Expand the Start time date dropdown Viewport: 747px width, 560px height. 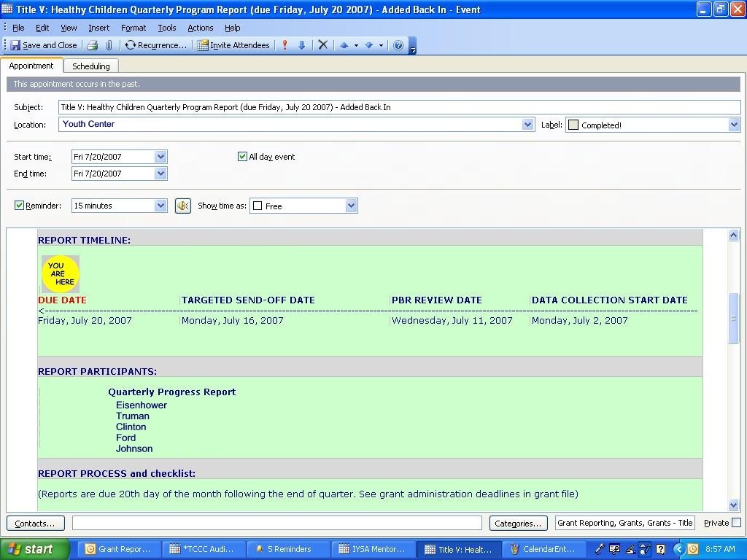[160, 156]
